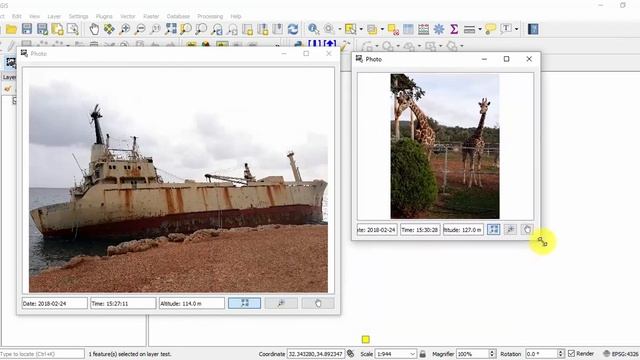Image resolution: width=640 pixels, height=360 pixels.
Task: Toggle the scale lock icon
Action: [423, 354]
